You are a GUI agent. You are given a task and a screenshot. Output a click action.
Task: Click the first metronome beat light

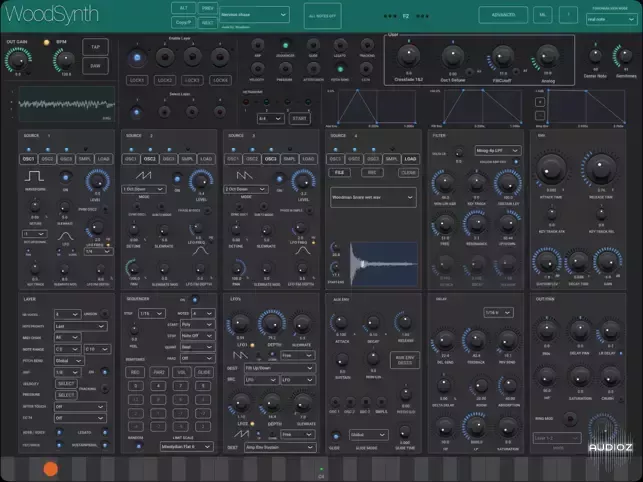pyautogui.click(x=246, y=102)
